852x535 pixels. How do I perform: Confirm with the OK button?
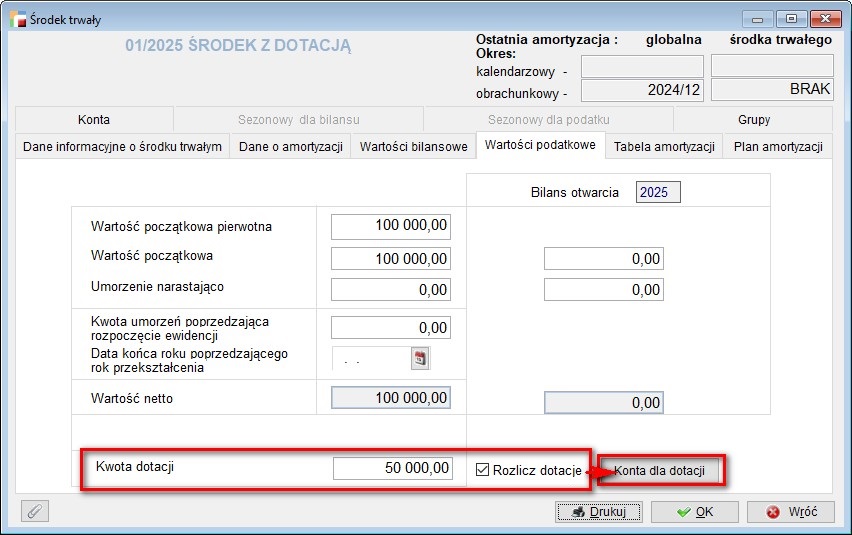(695, 512)
